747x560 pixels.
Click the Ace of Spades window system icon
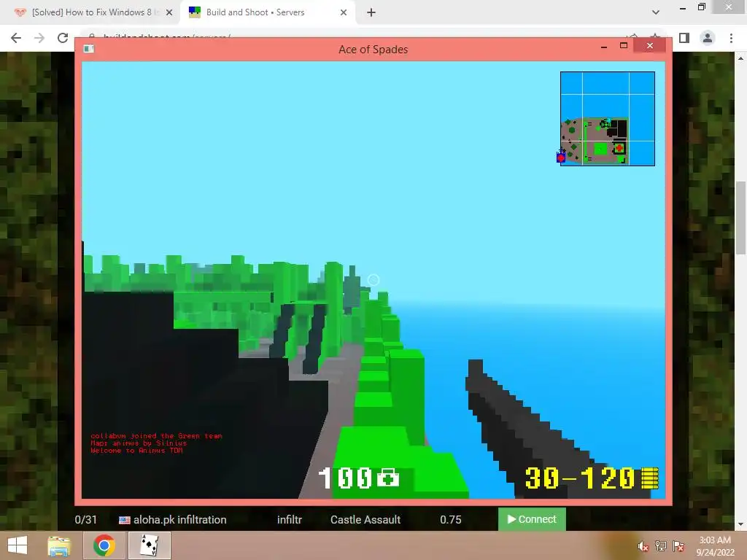click(x=88, y=49)
